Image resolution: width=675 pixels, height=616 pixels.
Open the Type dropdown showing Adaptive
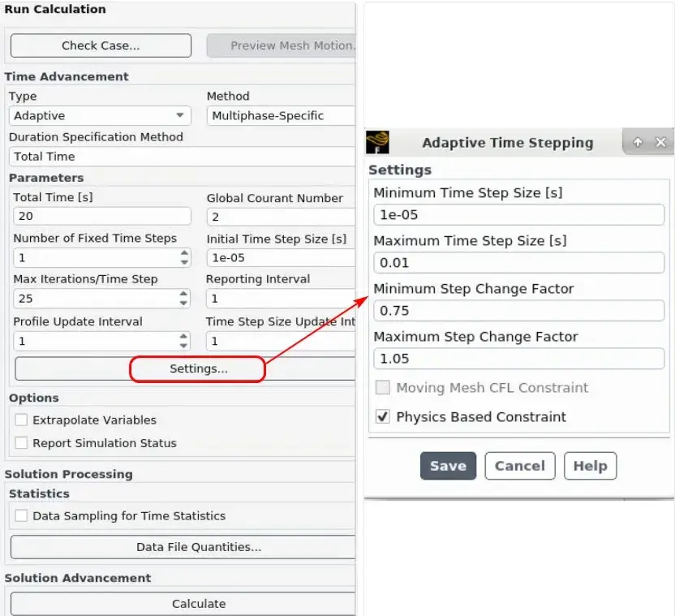coord(100,115)
